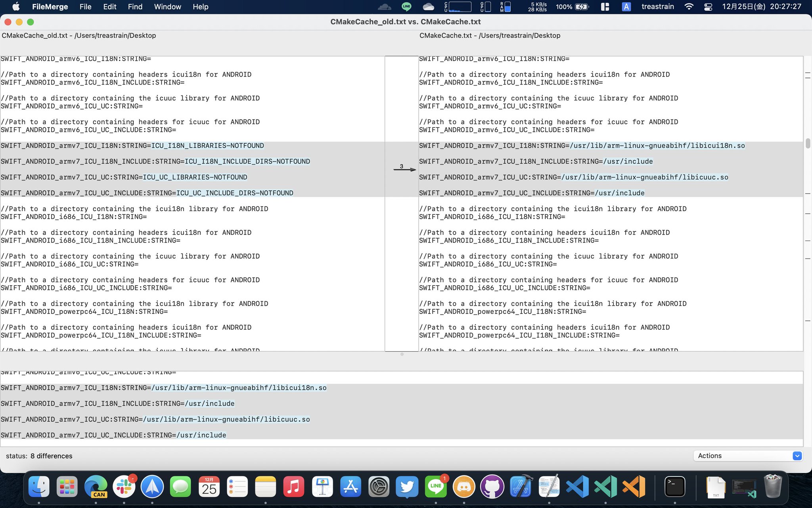The height and width of the screenshot is (508, 812).
Task: Click the right pane vertical scrollbar thumb
Action: pyautogui.click(x=808, y=143)
